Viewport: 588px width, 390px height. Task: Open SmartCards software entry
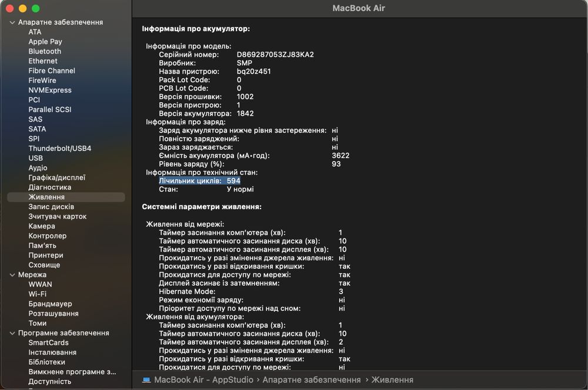[48, 343]
